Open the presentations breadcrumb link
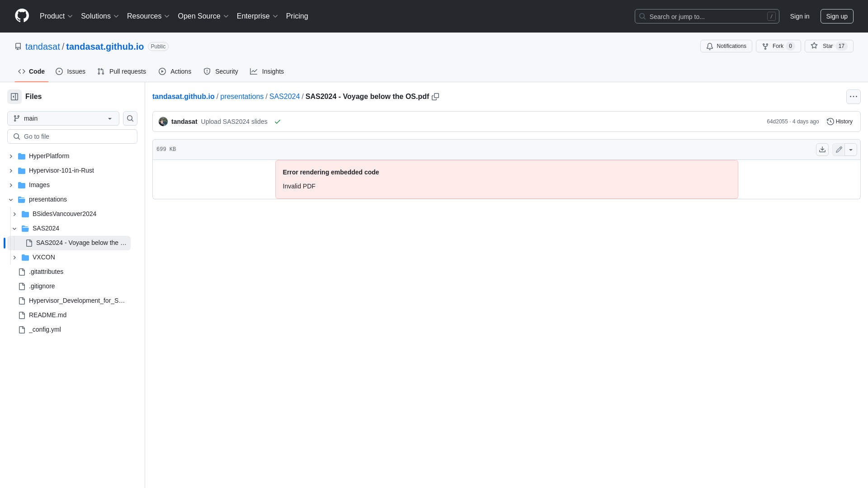 point(242,97)
